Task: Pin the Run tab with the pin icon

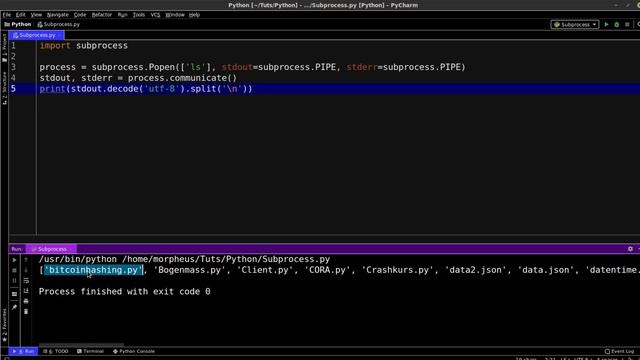Action: tap(14, 307)
